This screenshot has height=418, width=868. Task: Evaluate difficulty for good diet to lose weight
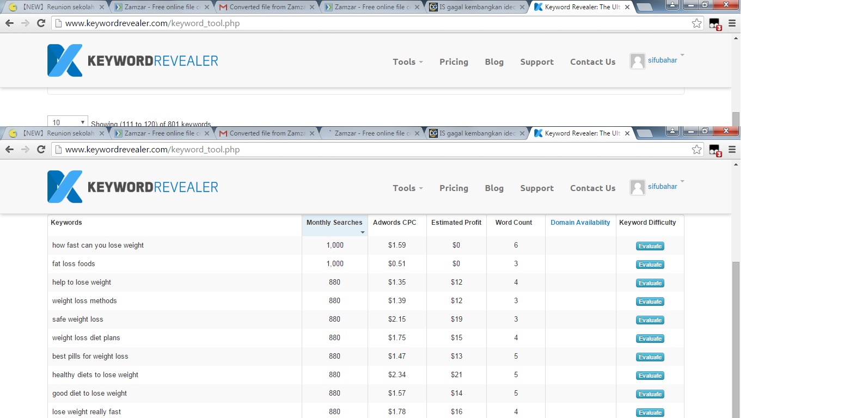click(x=650, y=394)
